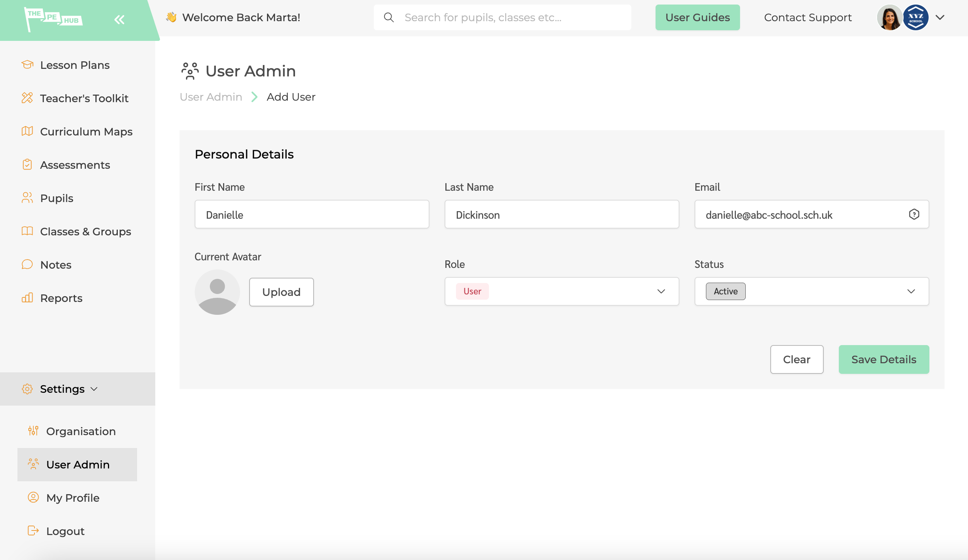Screen dimensions: 968x560
Task: Open the Role dropdown
Action: [661, 291]
